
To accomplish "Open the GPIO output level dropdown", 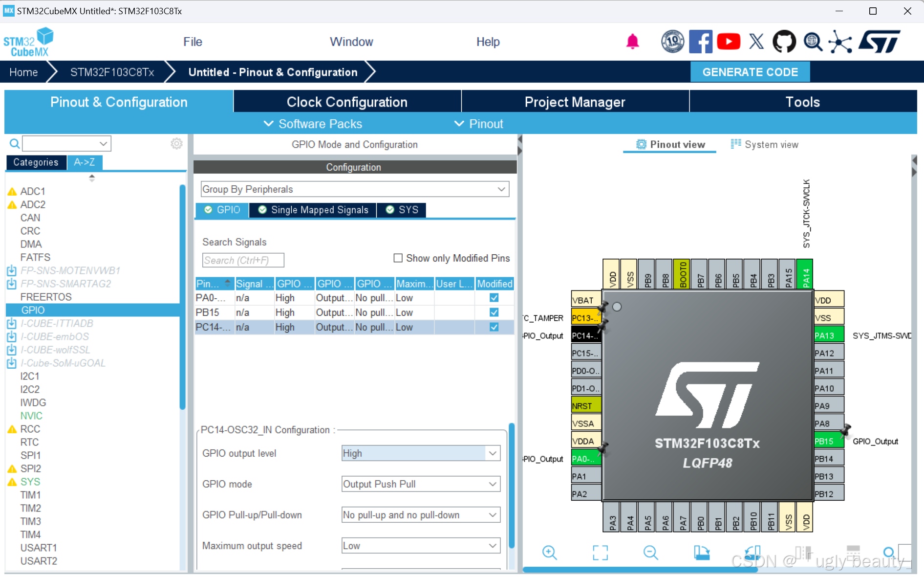I will point(421,453).
